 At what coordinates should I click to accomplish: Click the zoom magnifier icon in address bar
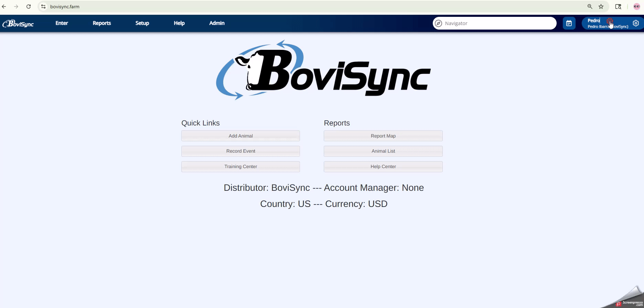(590, 7)
